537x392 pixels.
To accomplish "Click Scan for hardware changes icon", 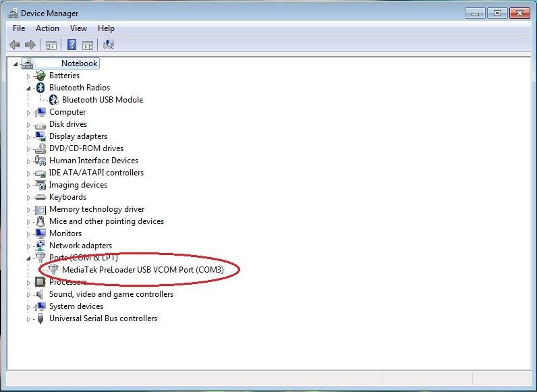I will [x=109, y=45].
